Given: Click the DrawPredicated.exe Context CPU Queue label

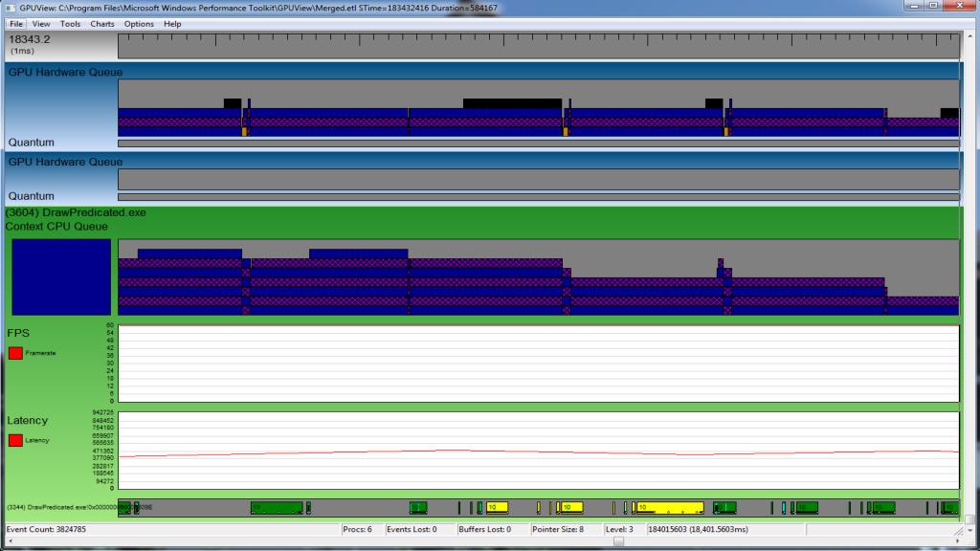Looking at the screenshot, I should pos(76,219).
